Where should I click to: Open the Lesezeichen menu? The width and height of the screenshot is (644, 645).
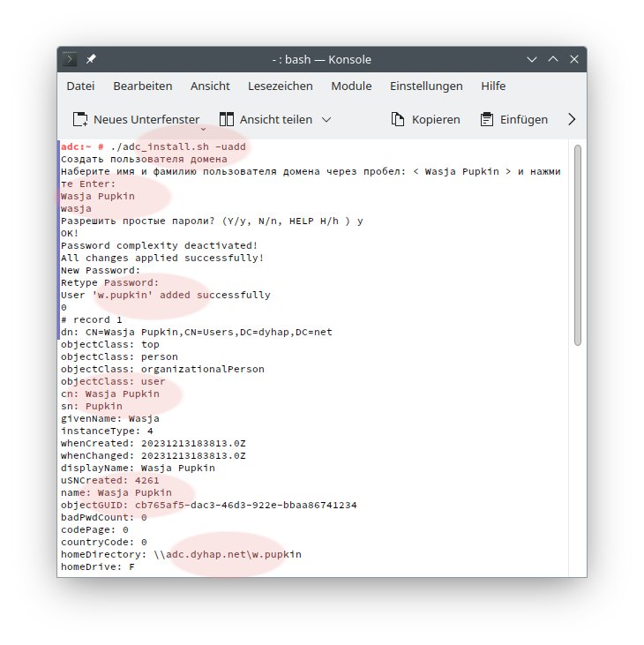pos(281,86)
